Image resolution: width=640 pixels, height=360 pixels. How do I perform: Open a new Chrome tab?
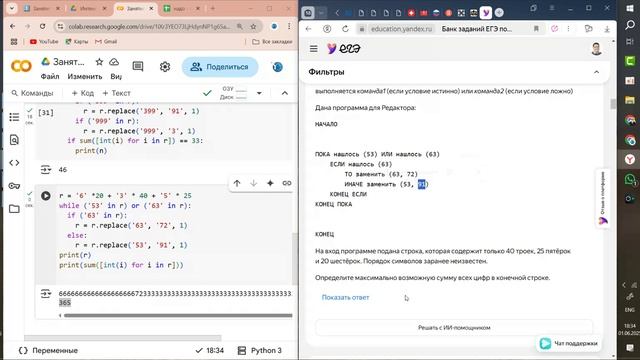coord(212,8)
